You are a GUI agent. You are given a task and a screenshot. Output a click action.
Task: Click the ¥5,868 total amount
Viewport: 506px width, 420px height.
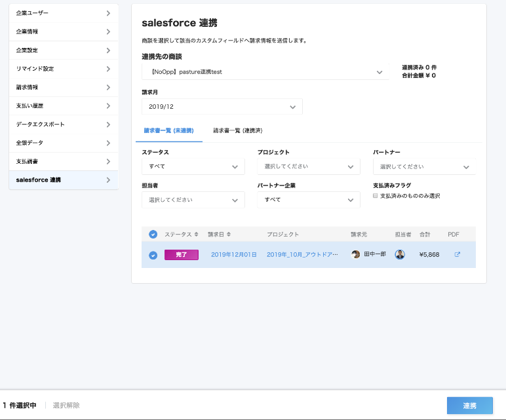429,255
